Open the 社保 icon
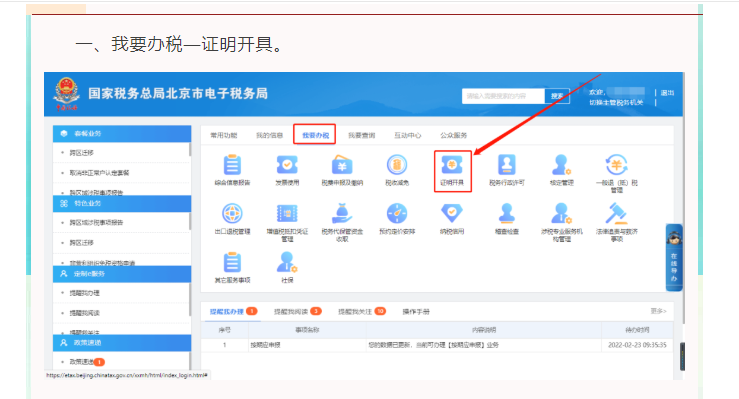This screenshot has width=739, height=399. click(x=287, y=262)
